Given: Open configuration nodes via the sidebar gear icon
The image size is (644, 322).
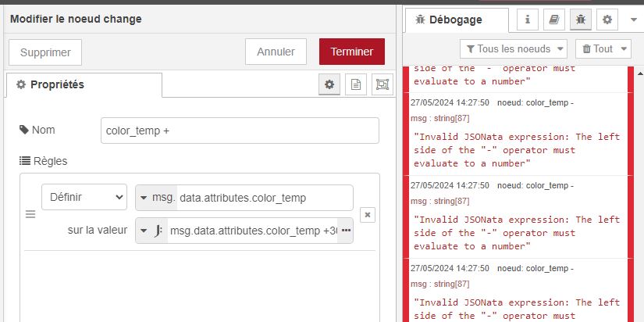Looking at the screenshot, I should coord(607,20).
